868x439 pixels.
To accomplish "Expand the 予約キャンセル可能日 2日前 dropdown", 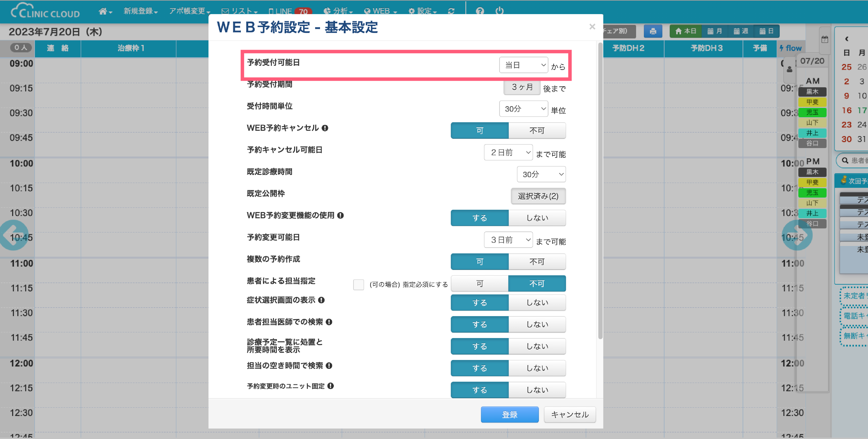I will (508, 152).
